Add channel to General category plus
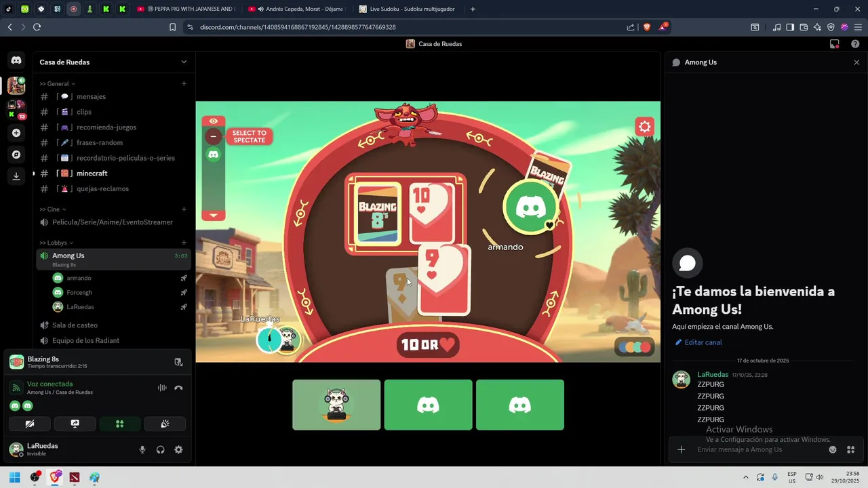Screen dimensions: 868x488 184,84
